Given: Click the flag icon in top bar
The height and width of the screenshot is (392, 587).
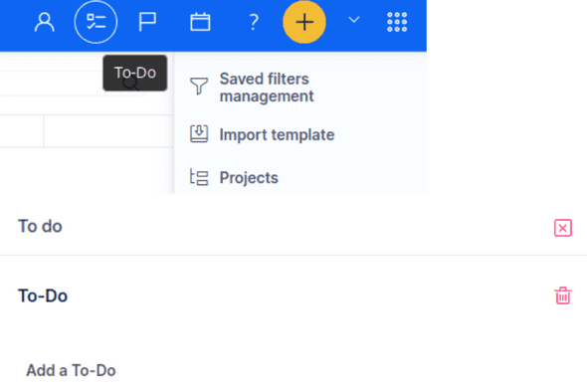Looking at the screenshot, I should point(147,22).
